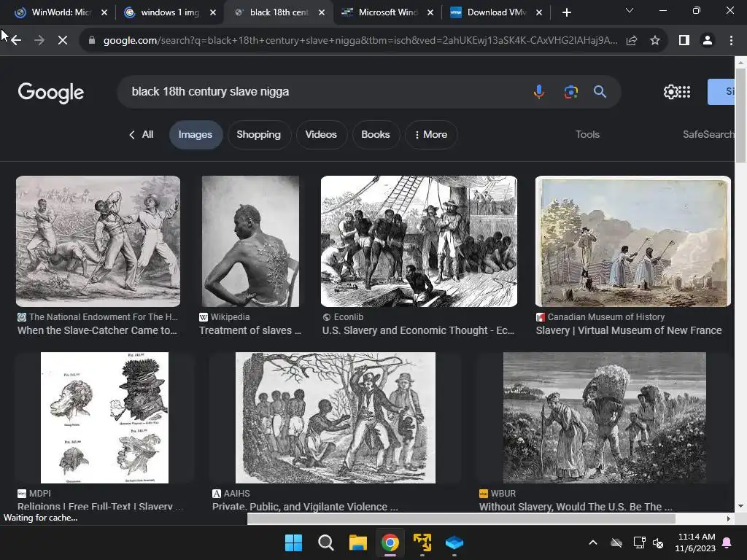Open taskbar Search
747x560 pixels.
point(326,542)
